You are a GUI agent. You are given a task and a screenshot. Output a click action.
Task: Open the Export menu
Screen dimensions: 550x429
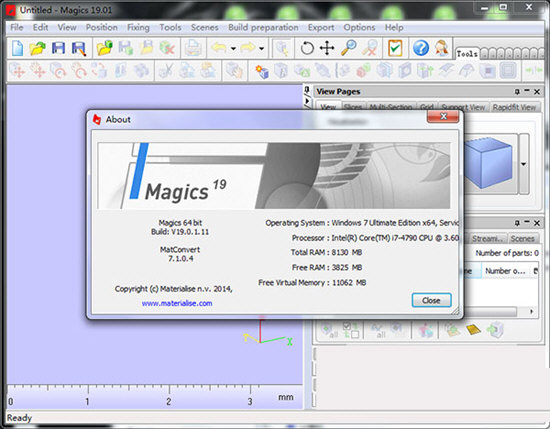coord(321,27)
